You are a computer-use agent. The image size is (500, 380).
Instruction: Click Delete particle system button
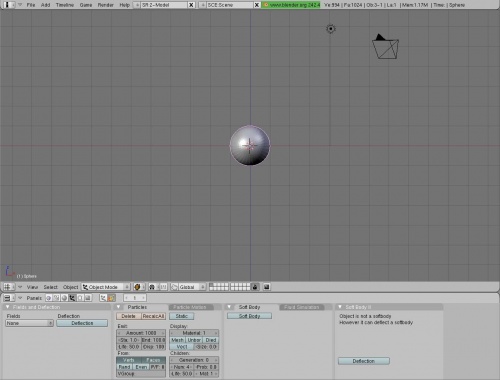tap(129, 316)
